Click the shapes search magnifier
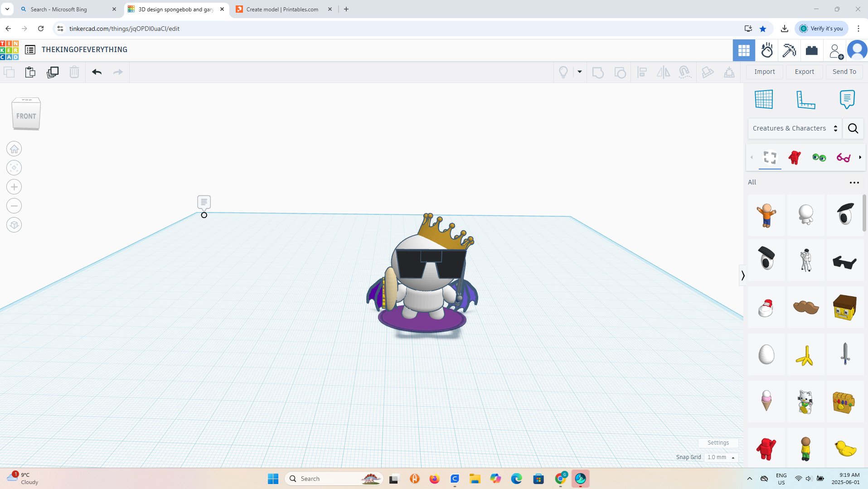 coord(853,128)
